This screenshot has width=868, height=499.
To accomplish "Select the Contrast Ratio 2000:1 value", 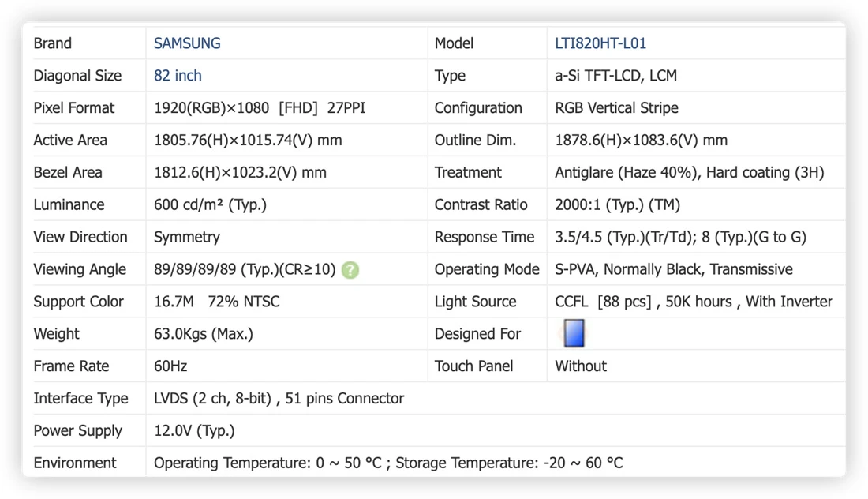I will 617,205.
